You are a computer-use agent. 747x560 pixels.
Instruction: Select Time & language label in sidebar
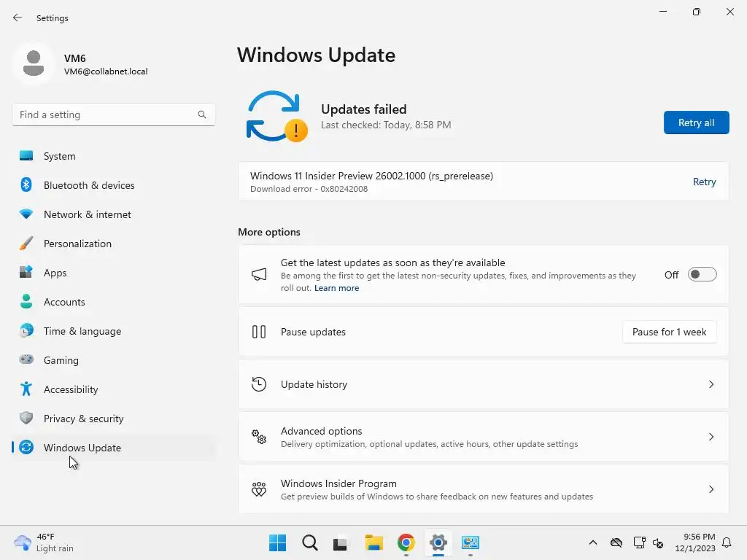pyautogui.click(x=82, y=331)
